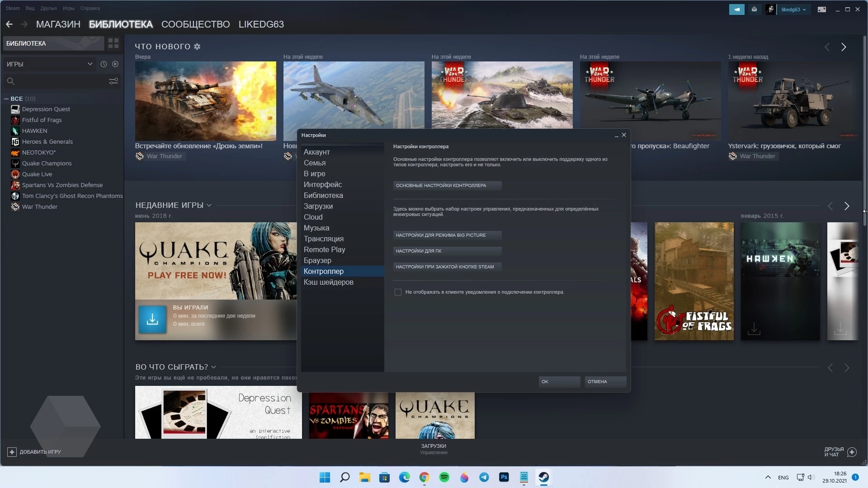Open the inbox envelope icon in the header
Image resolution: width=868 pixels, height=488 pixels.
coord(754,9)
